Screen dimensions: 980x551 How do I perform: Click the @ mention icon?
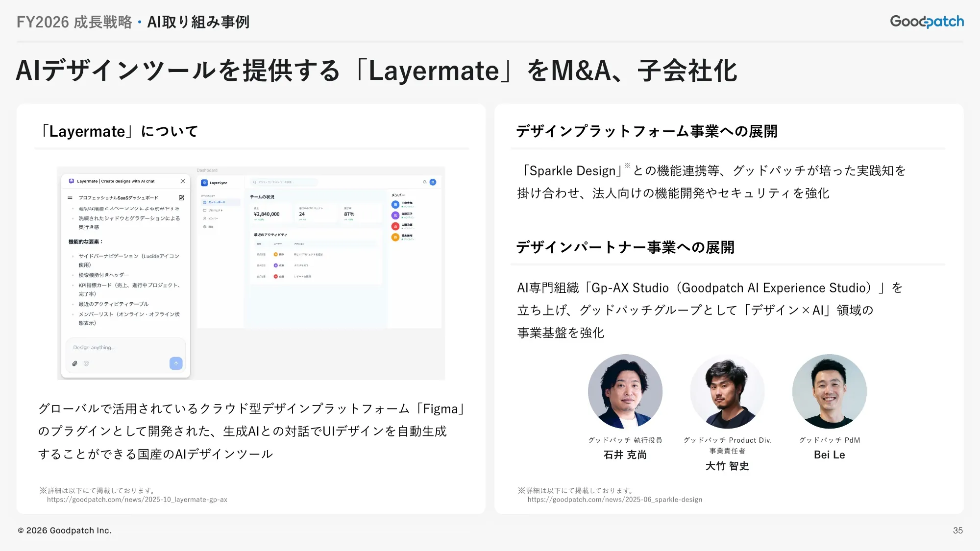coord(86,363)
